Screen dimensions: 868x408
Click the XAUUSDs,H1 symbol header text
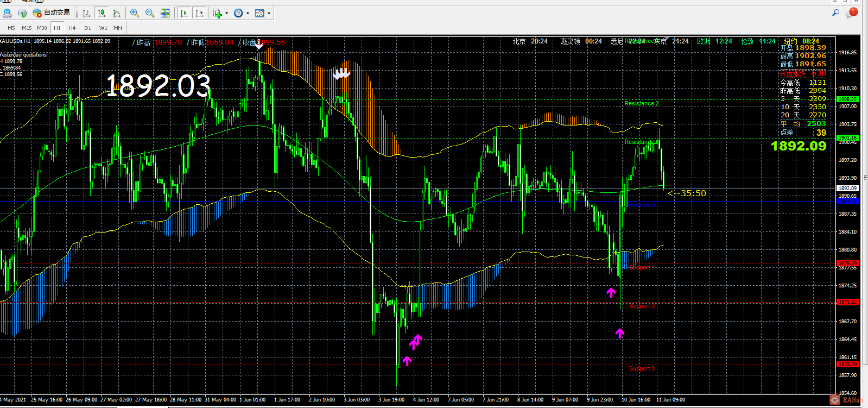coord(16,41)
